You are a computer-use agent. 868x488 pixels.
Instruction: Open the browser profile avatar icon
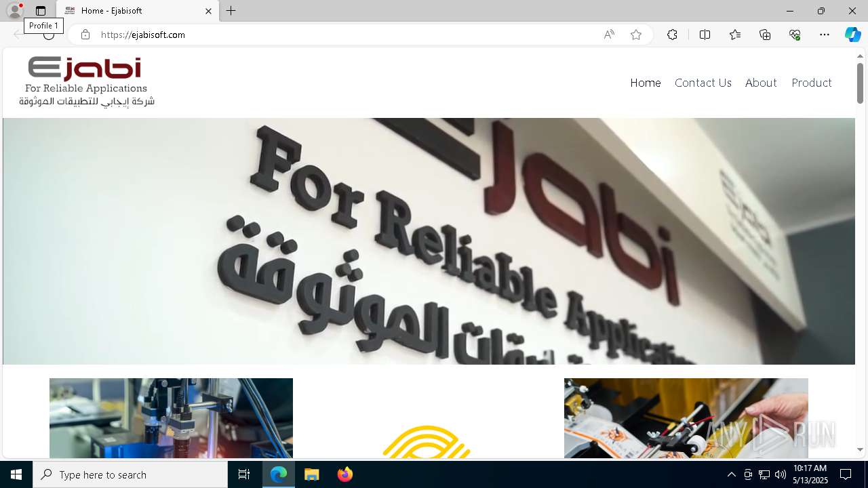14,11
